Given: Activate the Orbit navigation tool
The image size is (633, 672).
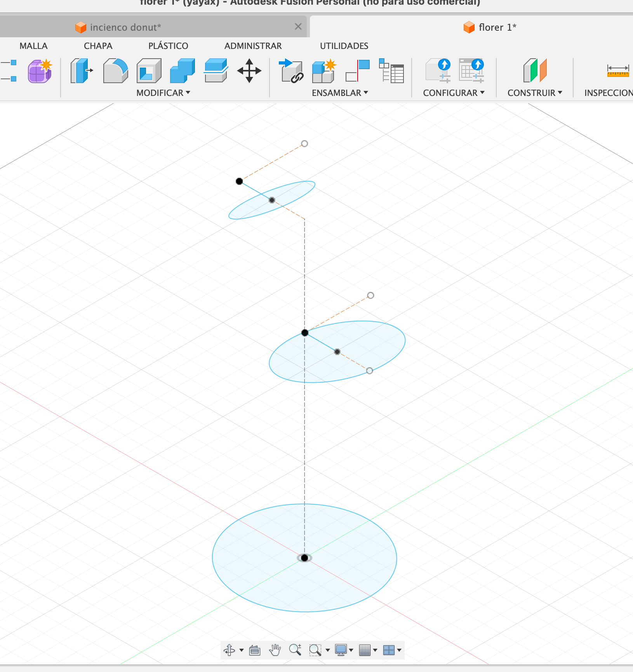Looking at the screenshot, I should coord(230,650).
